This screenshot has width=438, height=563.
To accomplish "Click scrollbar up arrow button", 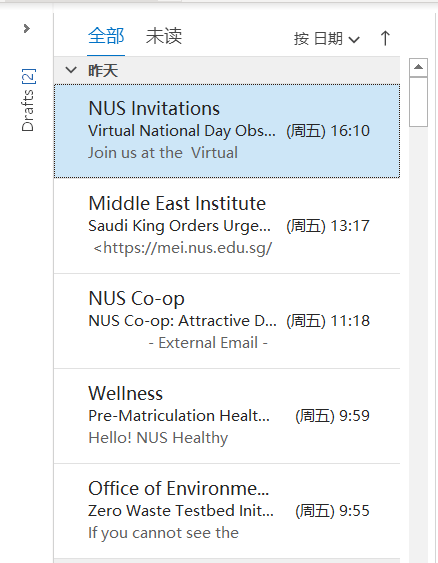I will [x=418, y=68].
